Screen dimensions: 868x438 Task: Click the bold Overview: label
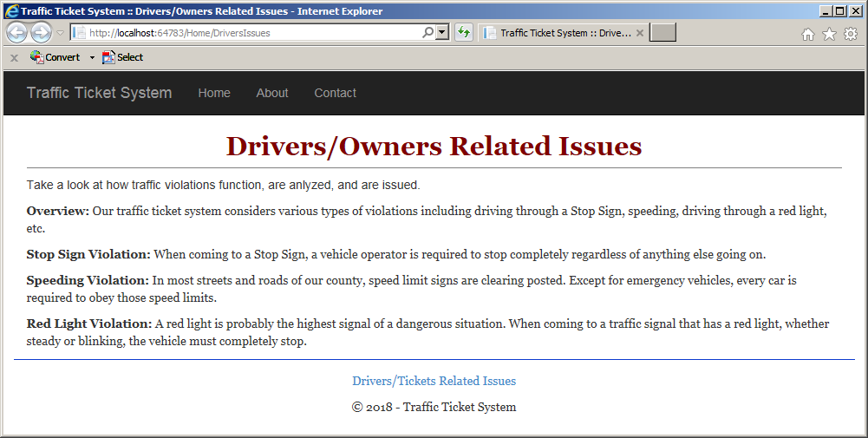point(57,211)
